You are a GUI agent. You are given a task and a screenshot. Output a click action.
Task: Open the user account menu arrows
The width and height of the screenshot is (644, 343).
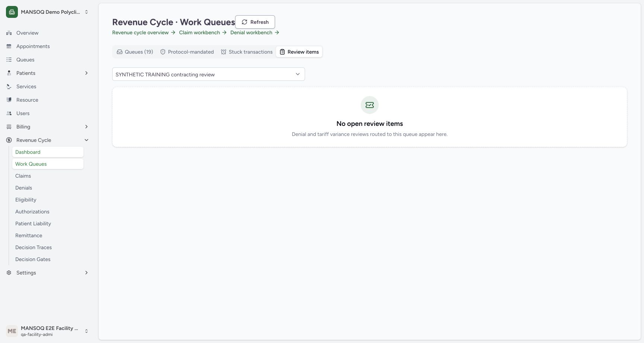(86, 331)
